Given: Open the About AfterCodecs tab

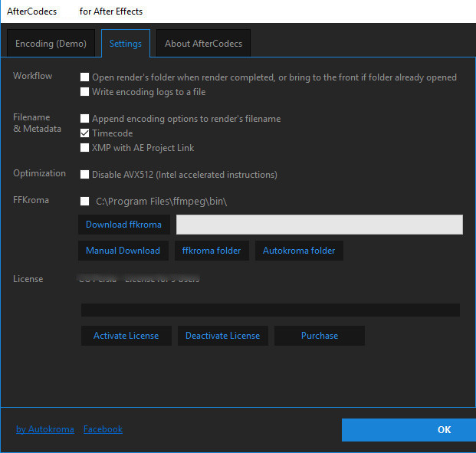Looking at the screenshot, I should pyautogui.click(x=203, y=44).
